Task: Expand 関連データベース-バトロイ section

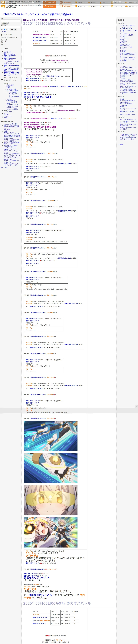Action: click(2, 78)
